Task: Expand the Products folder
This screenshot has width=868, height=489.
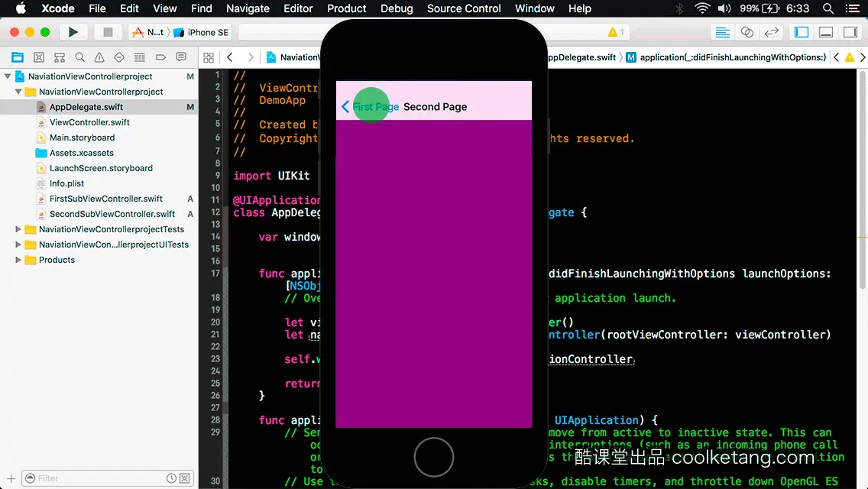Action: tap(18, 260)
